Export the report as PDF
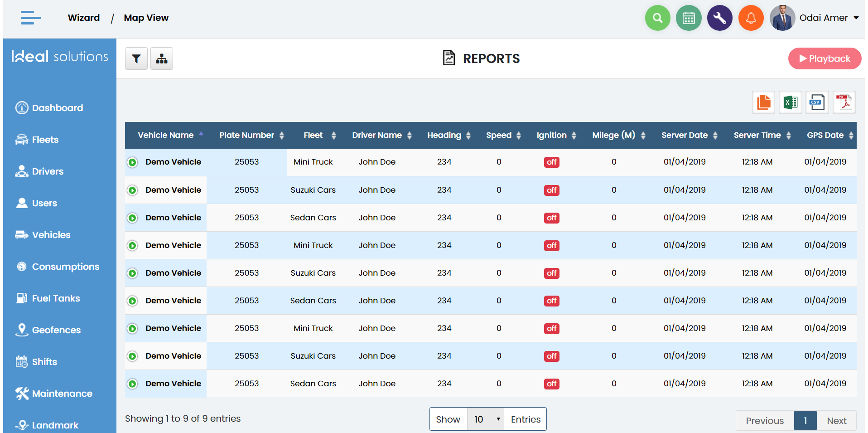 coord(844,102)
